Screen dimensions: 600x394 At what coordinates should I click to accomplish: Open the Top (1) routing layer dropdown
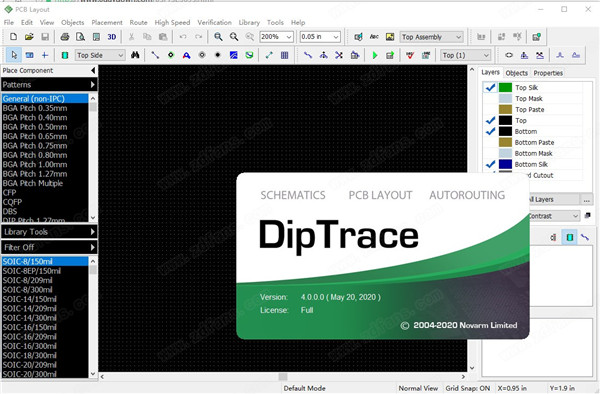(x=465, y=55)
